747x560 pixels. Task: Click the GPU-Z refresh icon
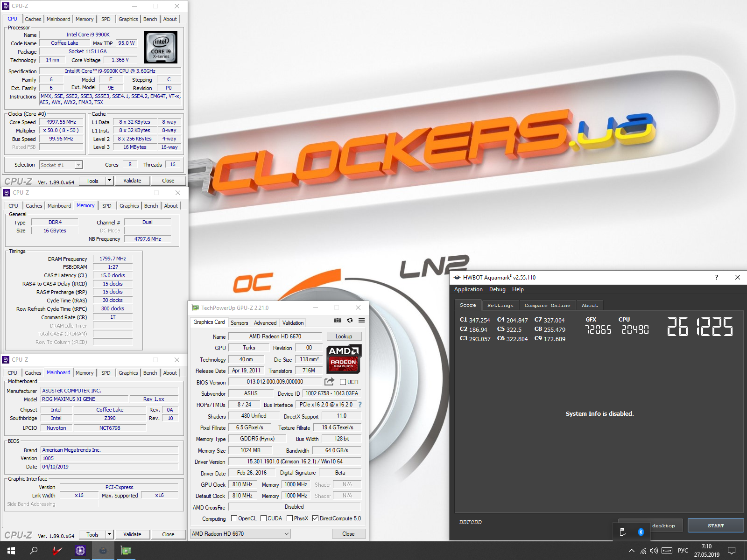coord(350,320)
